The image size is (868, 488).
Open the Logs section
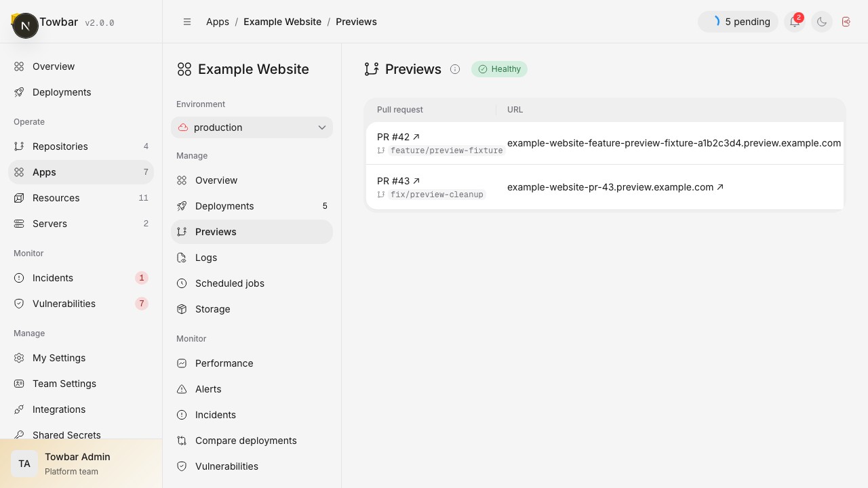[252, 258]
